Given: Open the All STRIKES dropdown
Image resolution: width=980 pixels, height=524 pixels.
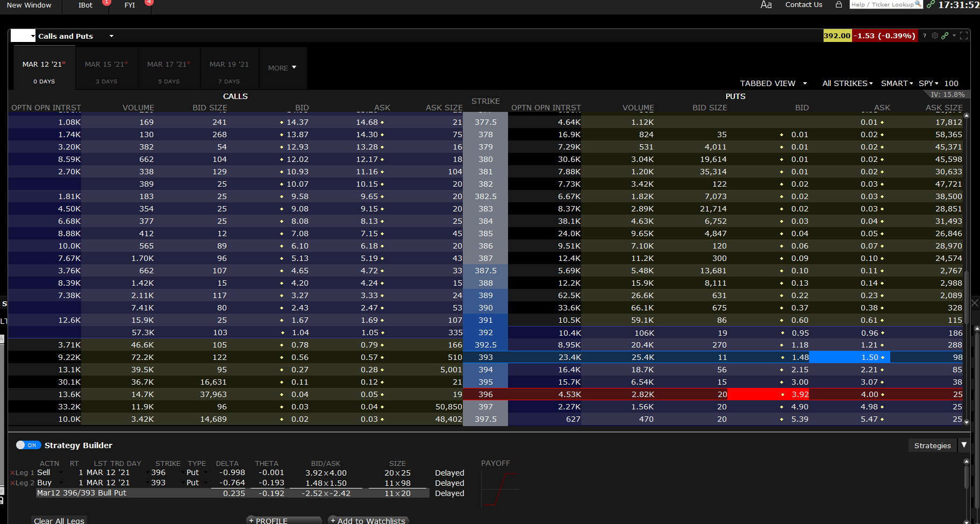Looking at the screenshot, I should [847, 83].
